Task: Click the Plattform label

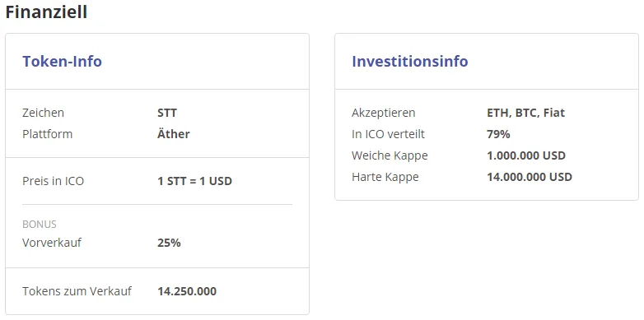Action: coord(47,134)
